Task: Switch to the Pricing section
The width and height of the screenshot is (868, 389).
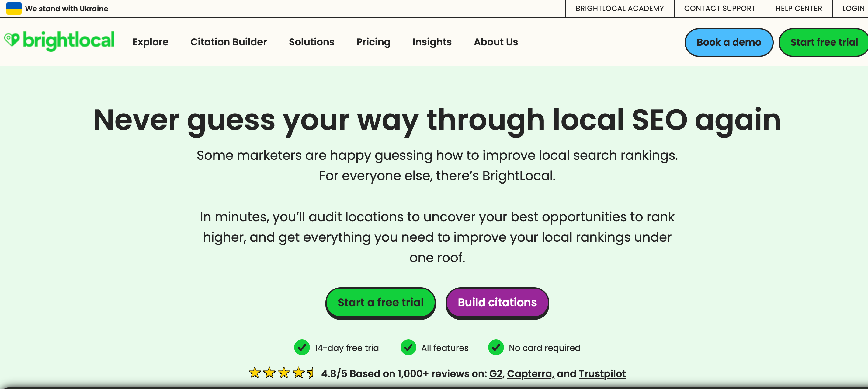Action: [373, 42]
